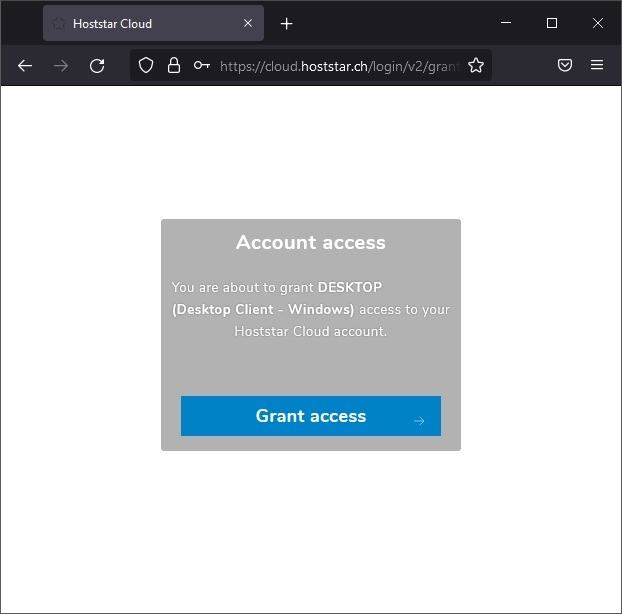The height and width of the screenshot is (614, 622).
Task: Close the browser window
Action: click(598, 23)
